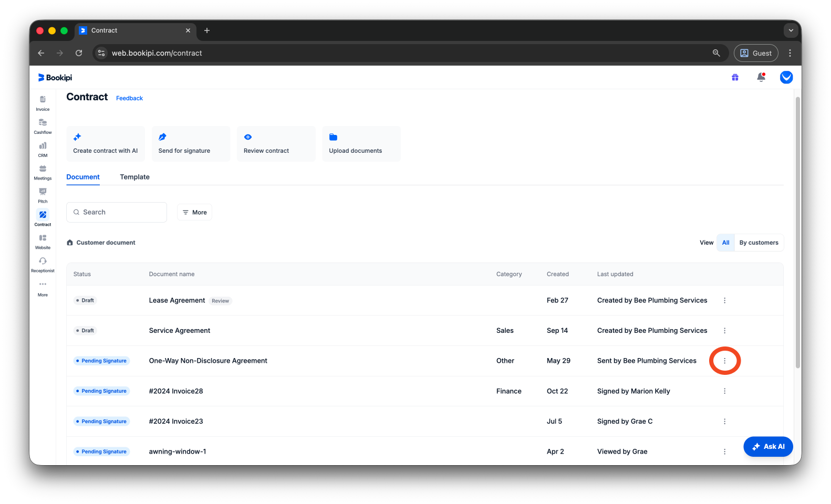
Task: Open the Meetings sidebar icon
Action: [43, 172]
